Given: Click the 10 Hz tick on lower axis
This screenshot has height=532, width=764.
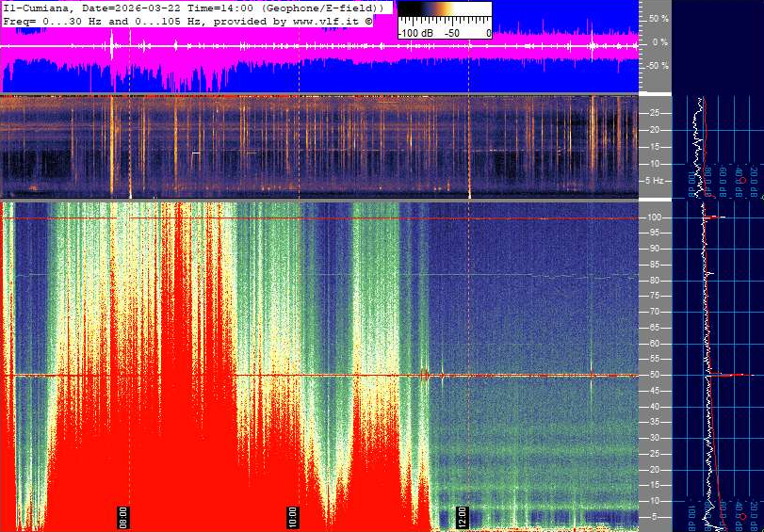Looking at the screenshot, I should point(657,500).
